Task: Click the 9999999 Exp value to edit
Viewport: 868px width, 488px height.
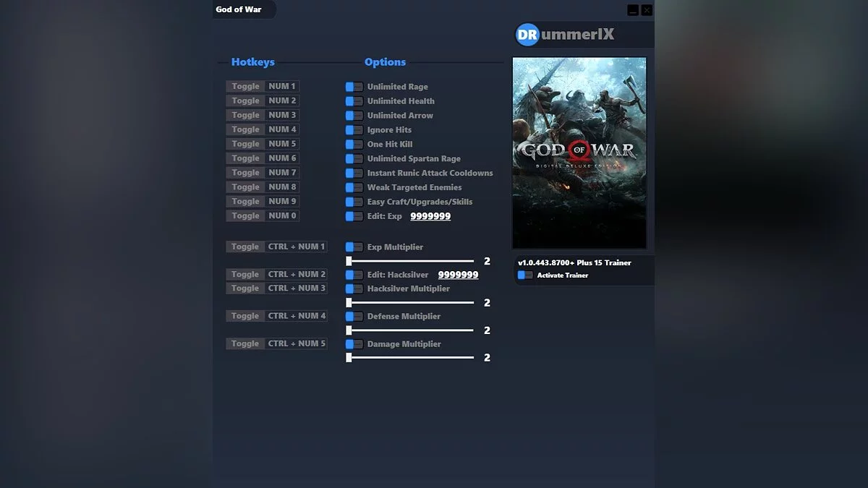Action: [x=430, y=216]
